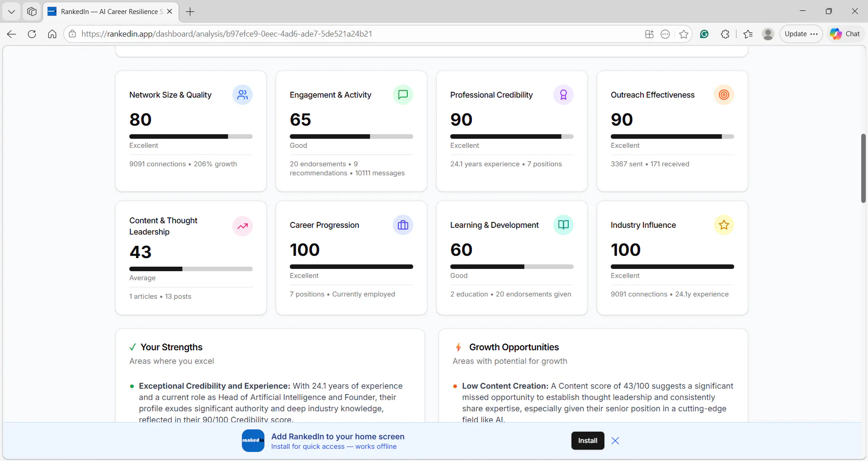Click the page vertical scrollbar thumb
The height and width of the screenshot is (461, 868).
coord(863,168)
